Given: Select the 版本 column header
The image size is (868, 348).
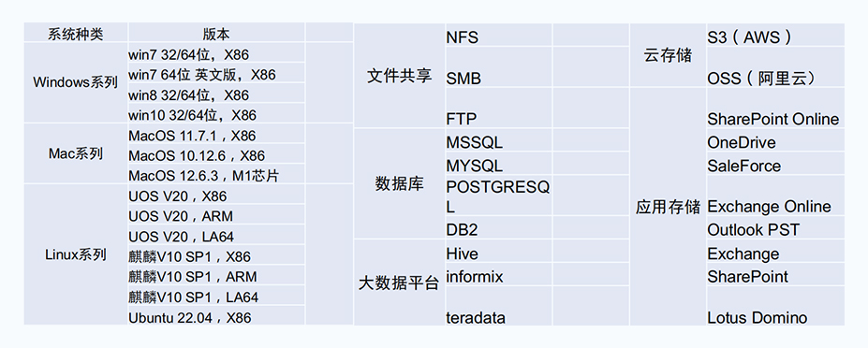Looking at the screenshot, I should (216, 35).
